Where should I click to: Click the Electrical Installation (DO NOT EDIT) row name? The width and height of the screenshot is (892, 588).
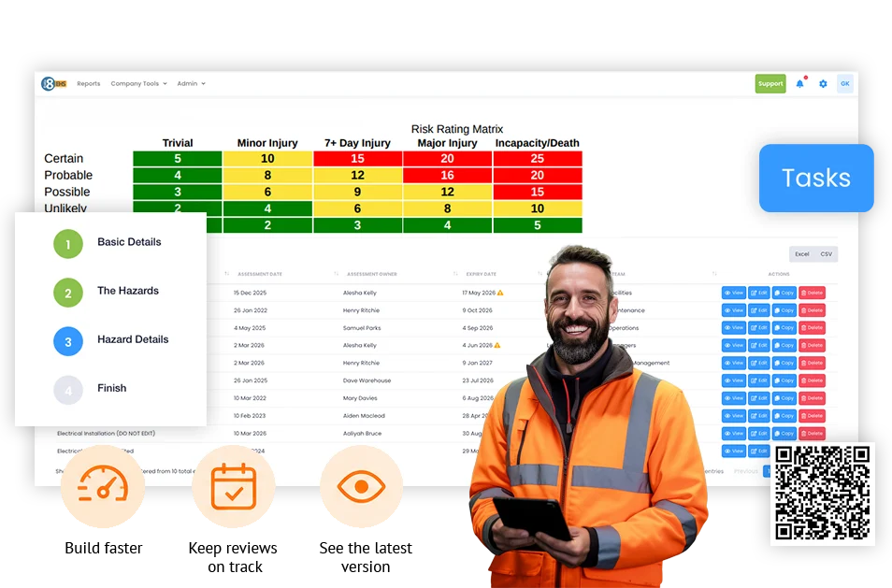pos(106,434)
